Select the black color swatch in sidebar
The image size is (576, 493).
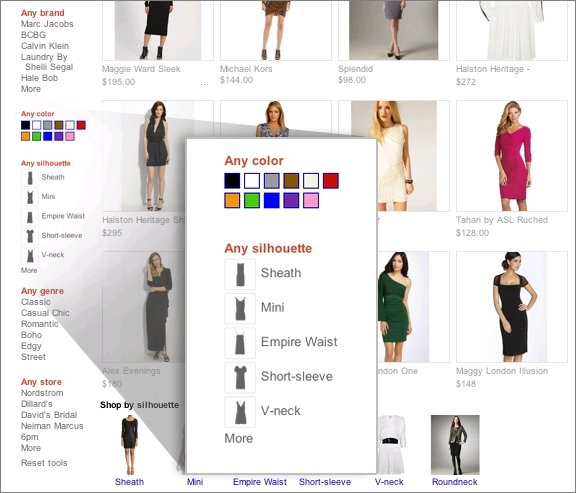click(25, 125)
